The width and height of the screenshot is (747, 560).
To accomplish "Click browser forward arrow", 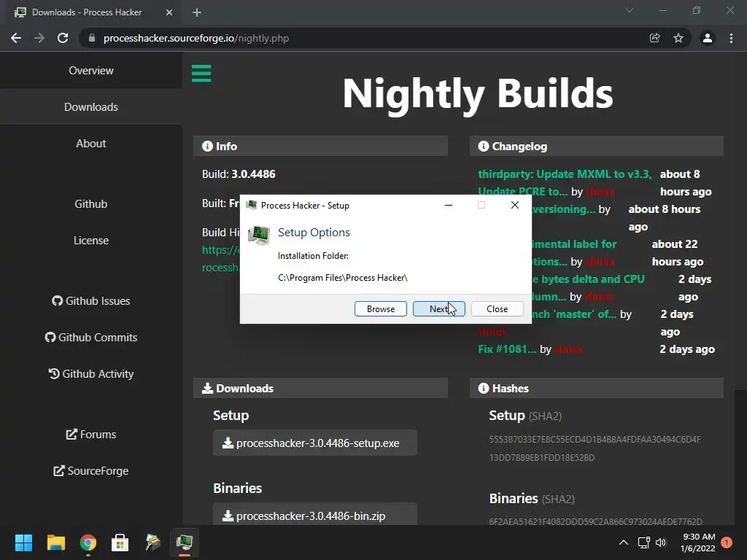I will coord(39,38).
